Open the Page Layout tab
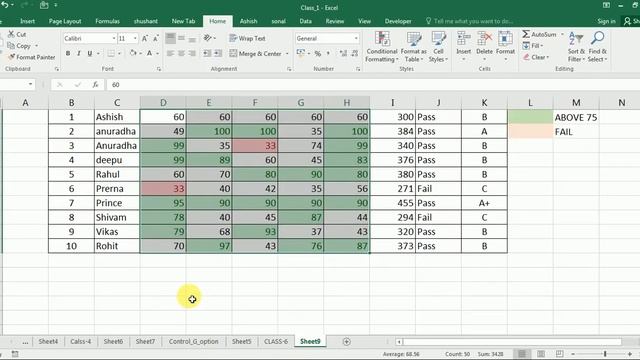Screen dimensions: 640x360 click(x=65, y=21)
